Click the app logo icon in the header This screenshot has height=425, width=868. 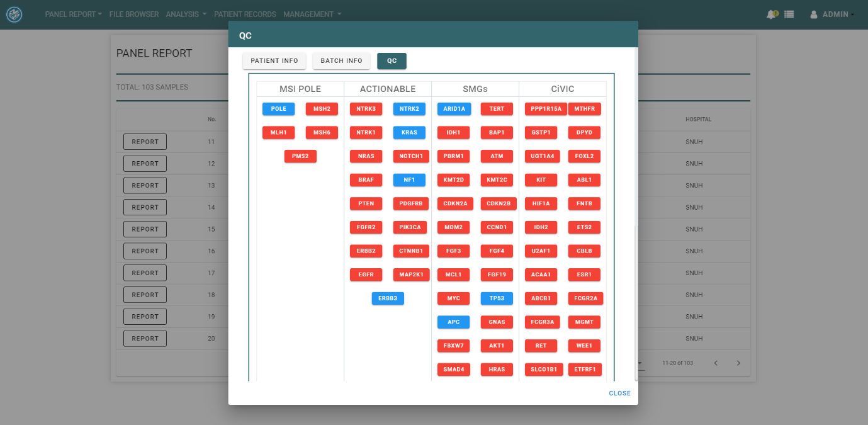[x=14, y=14]
